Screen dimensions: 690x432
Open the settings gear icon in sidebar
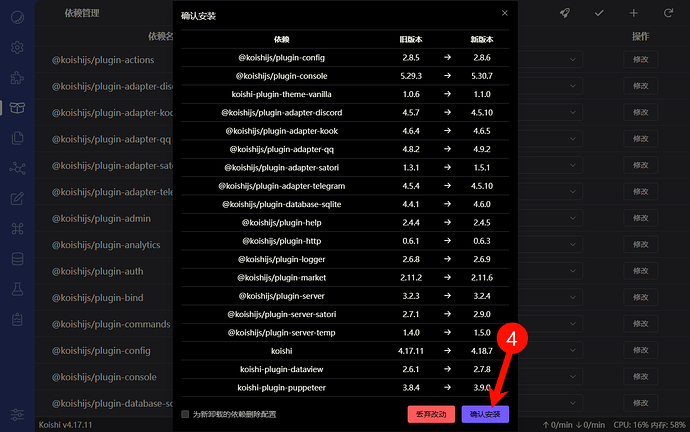(17, 47)
